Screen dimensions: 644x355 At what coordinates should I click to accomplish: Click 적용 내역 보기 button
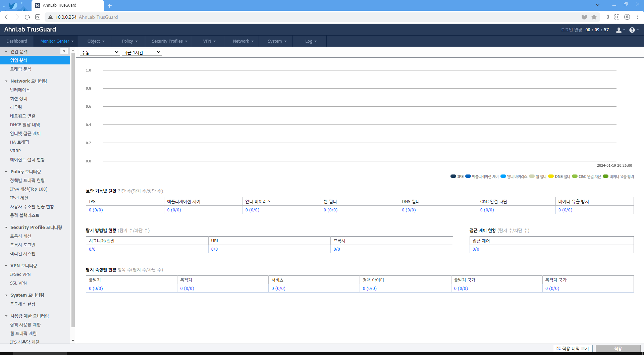573,349
